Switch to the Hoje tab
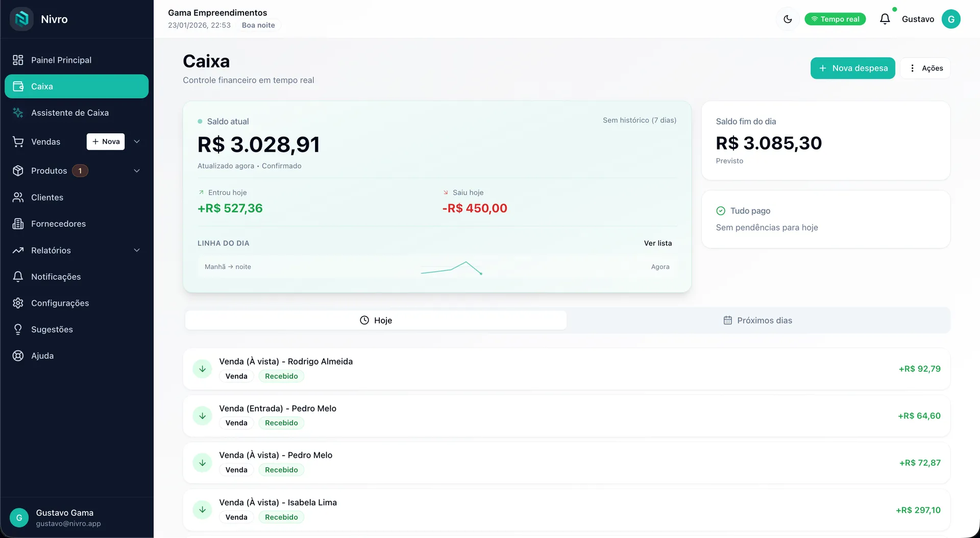The height and width of the screenshot is (538, 980). 376,321
